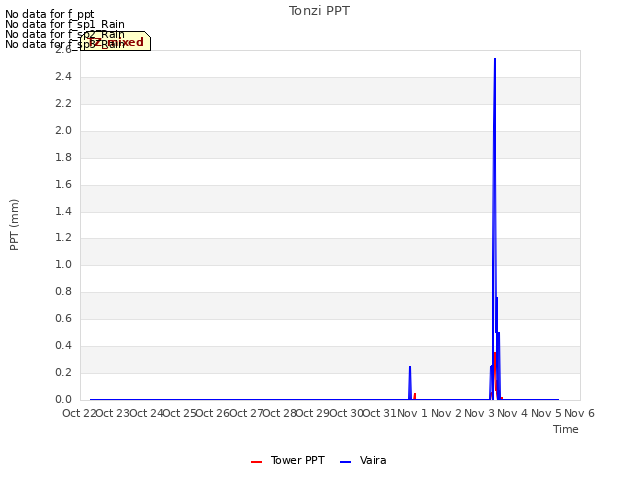This screenshot has width=640, height=480.
Task: Click the Vaira legend entry
Action: pos(363,460)
